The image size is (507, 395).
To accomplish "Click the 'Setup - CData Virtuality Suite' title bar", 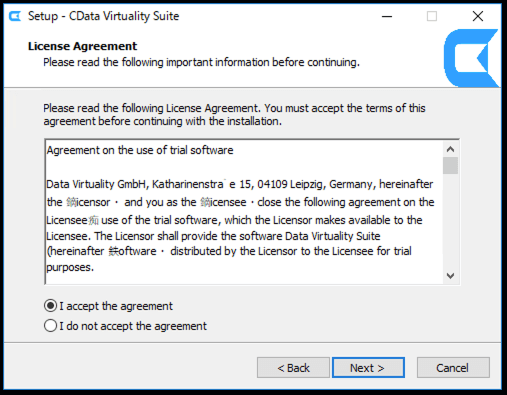I will point(103,16).
